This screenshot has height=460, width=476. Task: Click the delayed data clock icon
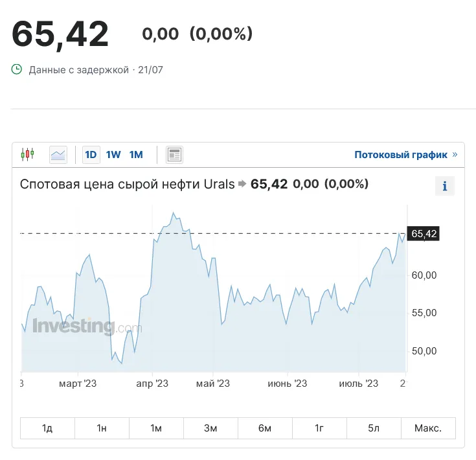17,69
